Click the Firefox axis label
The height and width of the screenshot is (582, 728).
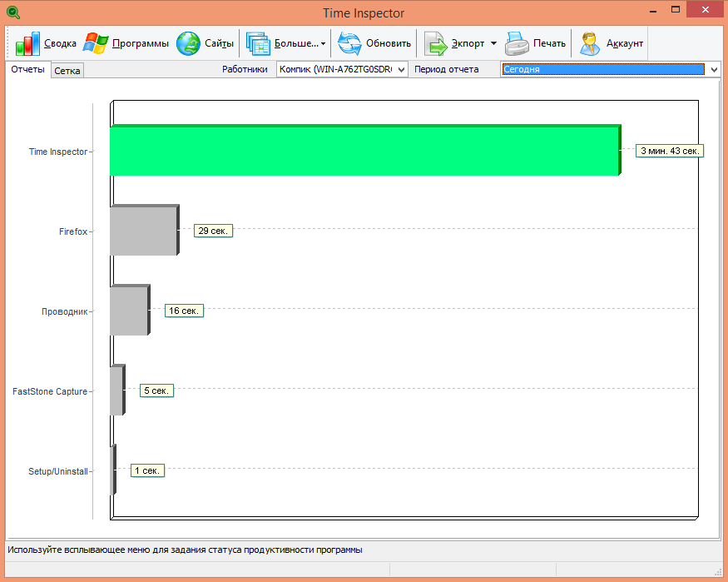click(x=73, y=231)
